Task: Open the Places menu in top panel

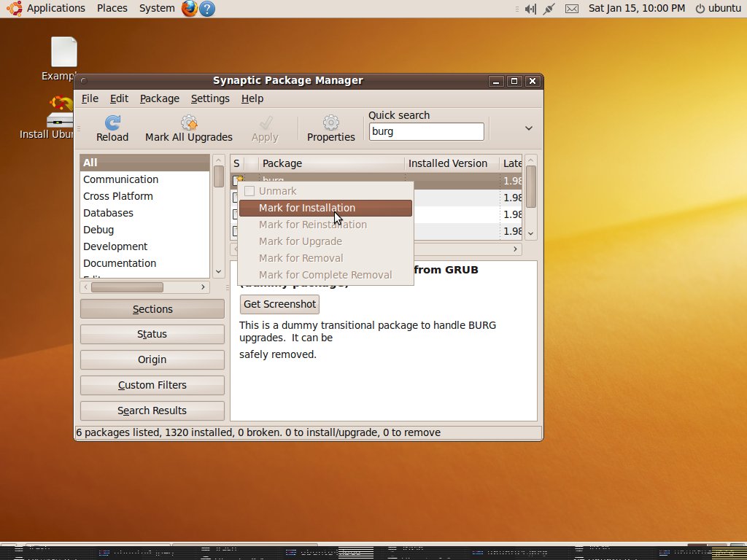Action: 112,9
